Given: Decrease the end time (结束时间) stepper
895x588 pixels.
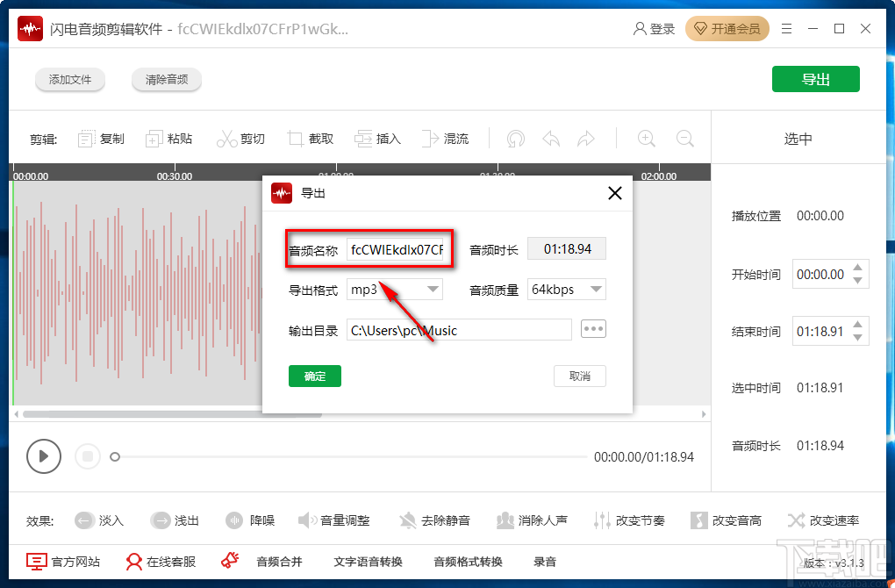Looking at the screenshot, I should point(857,337).
